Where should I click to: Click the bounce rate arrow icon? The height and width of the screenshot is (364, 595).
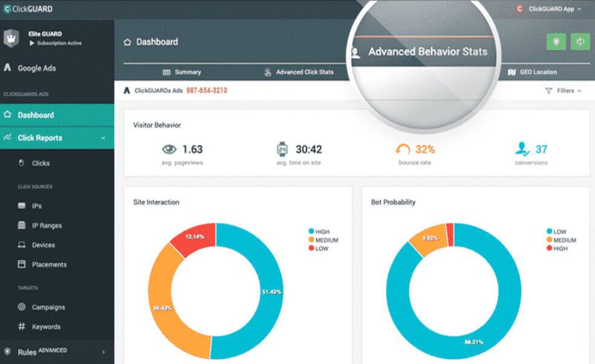402,149
